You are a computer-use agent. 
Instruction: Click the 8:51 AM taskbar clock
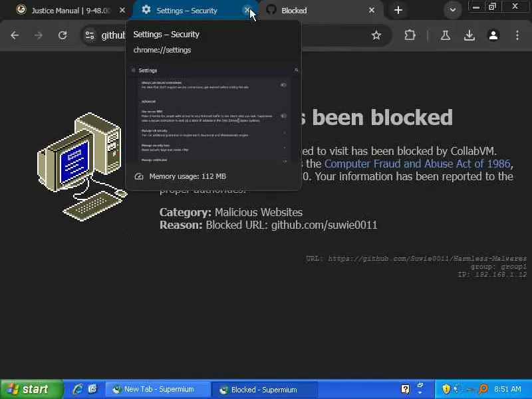507,389
